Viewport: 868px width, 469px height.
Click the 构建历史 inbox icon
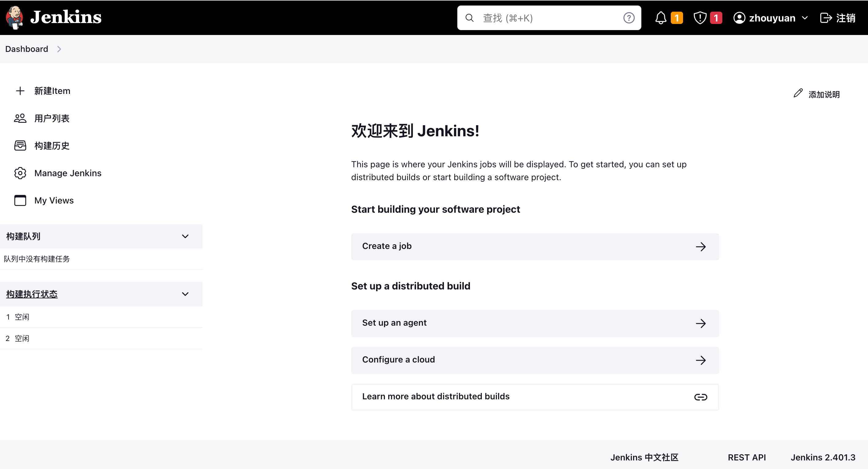tap(20, 146)
